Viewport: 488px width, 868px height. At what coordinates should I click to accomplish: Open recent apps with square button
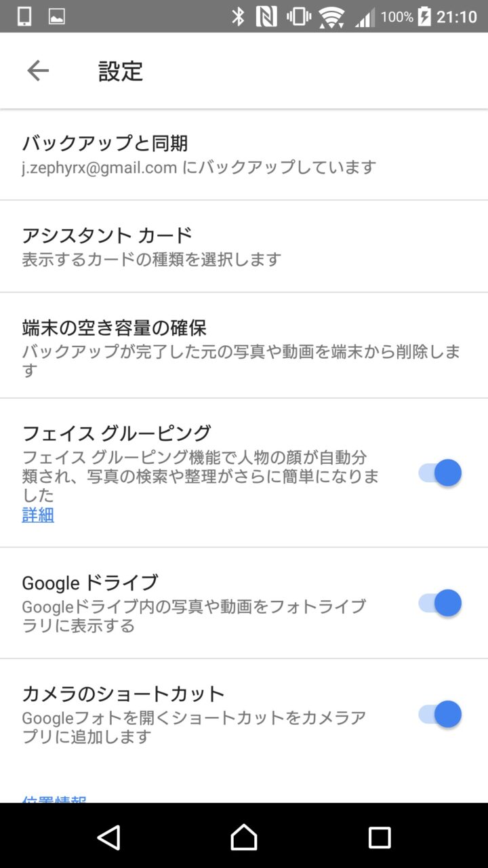point(380,837)
